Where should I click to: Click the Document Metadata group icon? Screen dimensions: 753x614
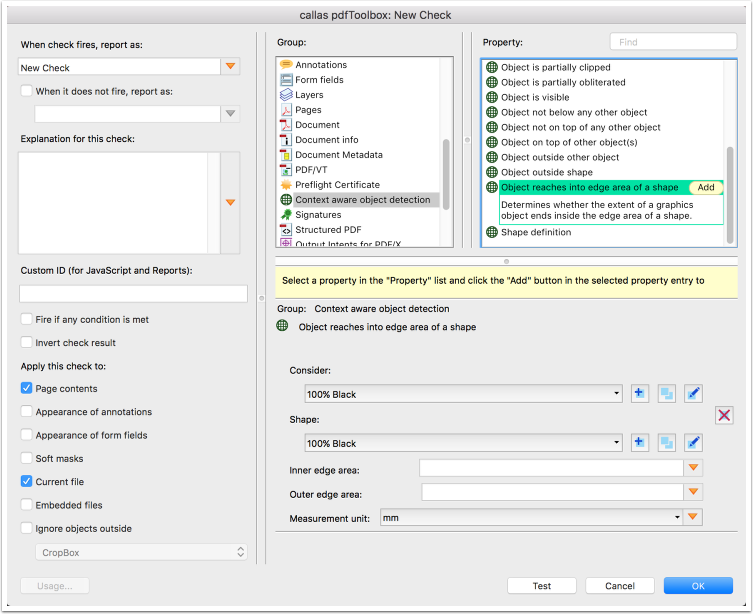[x=286, y=155]
